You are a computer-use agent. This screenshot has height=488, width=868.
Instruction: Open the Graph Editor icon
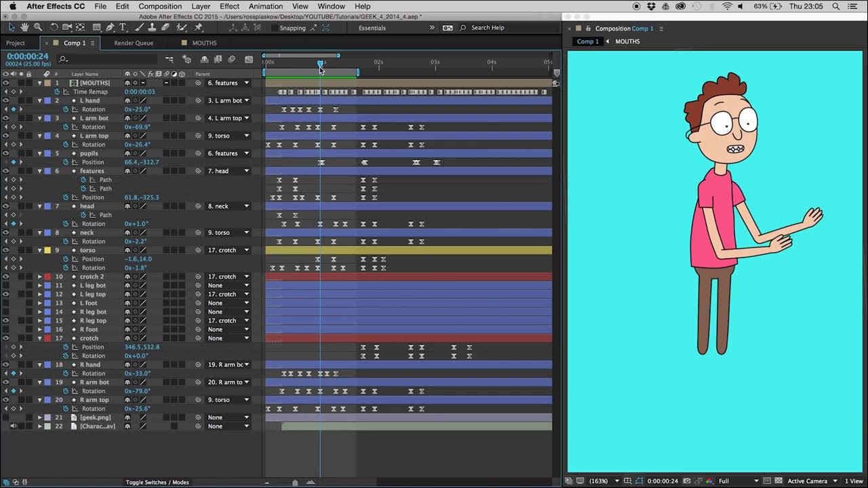click(x=249, y=60)
